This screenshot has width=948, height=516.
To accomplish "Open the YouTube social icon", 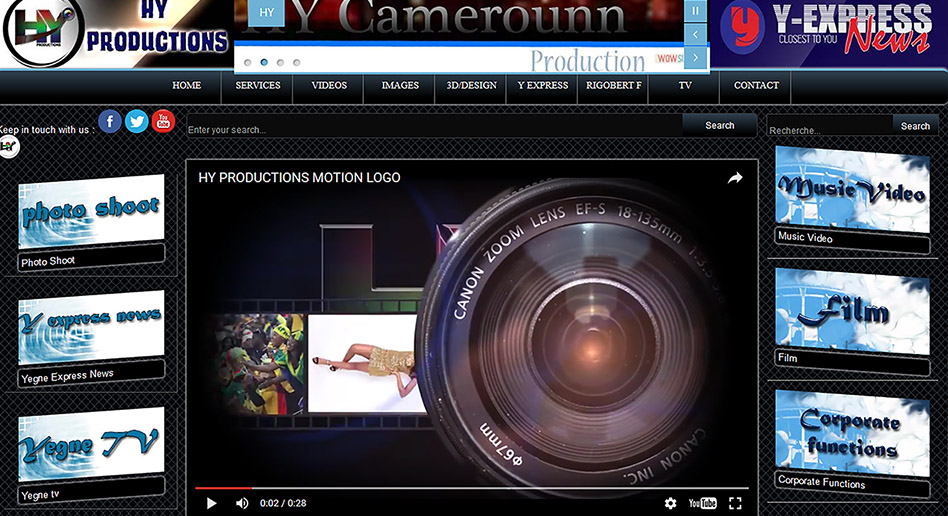I will pyautogui.click(x=163, y=122).
